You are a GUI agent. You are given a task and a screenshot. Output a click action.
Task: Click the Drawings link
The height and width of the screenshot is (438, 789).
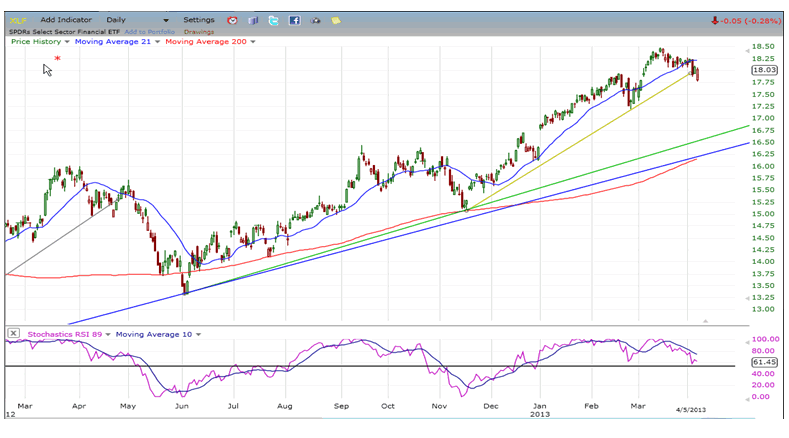point(199,31)
